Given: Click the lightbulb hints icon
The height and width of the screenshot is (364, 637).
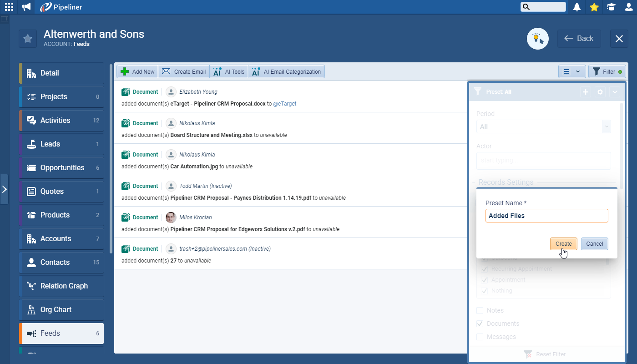Looking at the screenshot, I should coord(538,39).
